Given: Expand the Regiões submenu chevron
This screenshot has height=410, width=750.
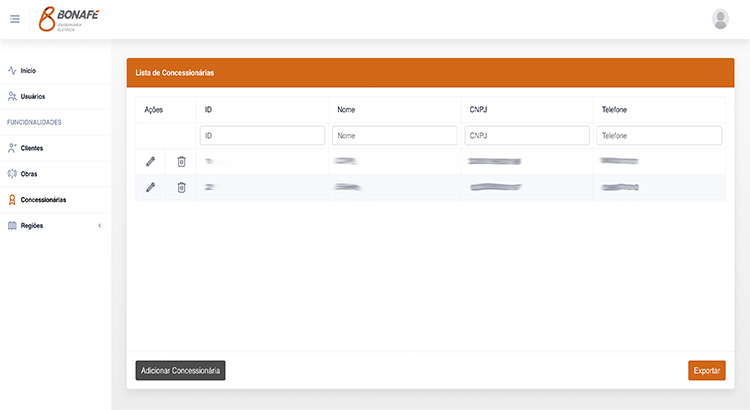Looking at the screenshot, I should (x=99, y=225).
